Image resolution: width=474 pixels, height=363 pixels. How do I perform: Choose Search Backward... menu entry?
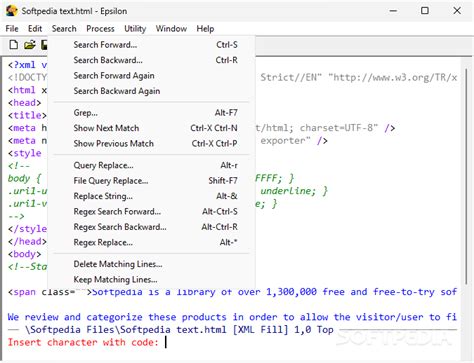152,60
